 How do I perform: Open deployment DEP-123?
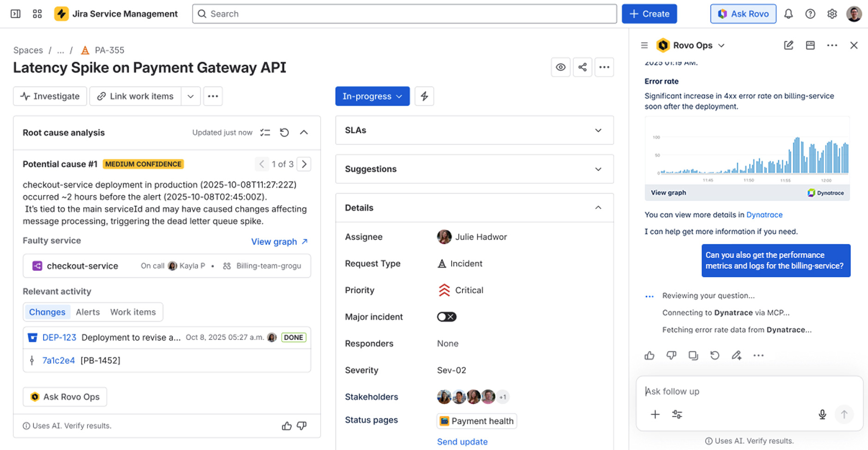click(x=59, y=337)
